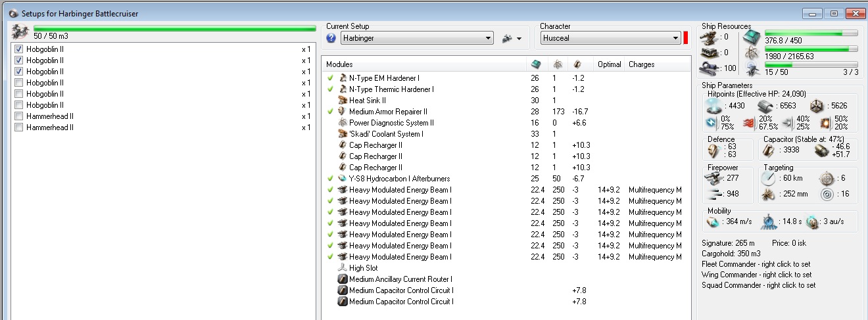Image resolution: width=868 pixels, height=320 pixels.
Task: Click the 'Skadi' Coolant System I icon
Action: [342, 134]
